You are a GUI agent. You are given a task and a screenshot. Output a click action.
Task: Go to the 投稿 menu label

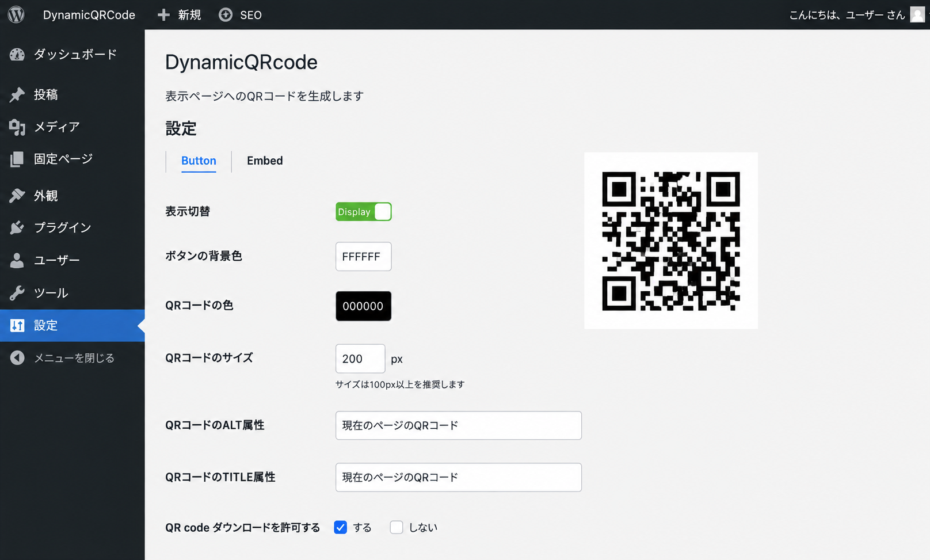[x=46, y=94]
